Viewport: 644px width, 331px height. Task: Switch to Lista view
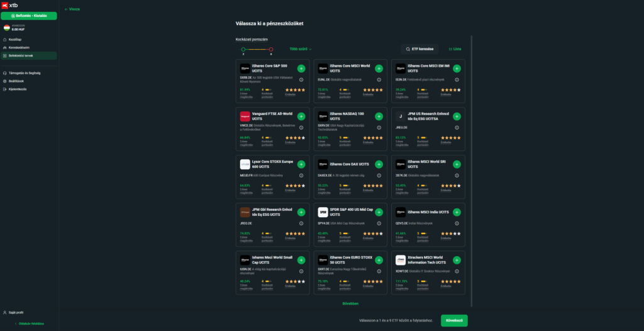click(455, 49)
